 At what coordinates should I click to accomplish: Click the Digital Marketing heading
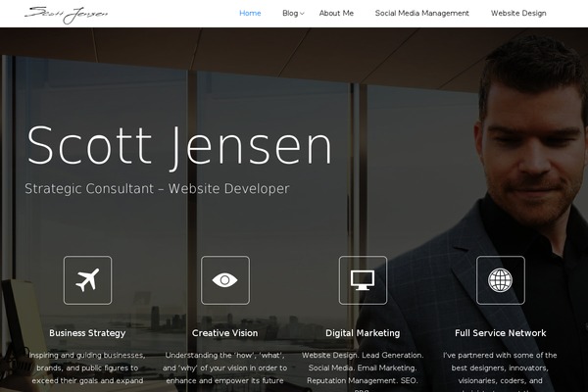pyautogui.click(x=363, y=333)
